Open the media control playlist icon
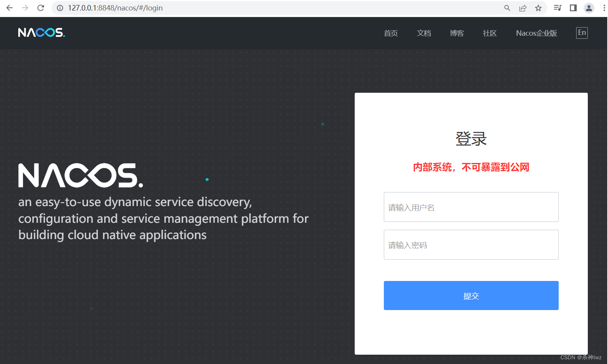Viewport: 608px width, 364px height. [557, 8]
